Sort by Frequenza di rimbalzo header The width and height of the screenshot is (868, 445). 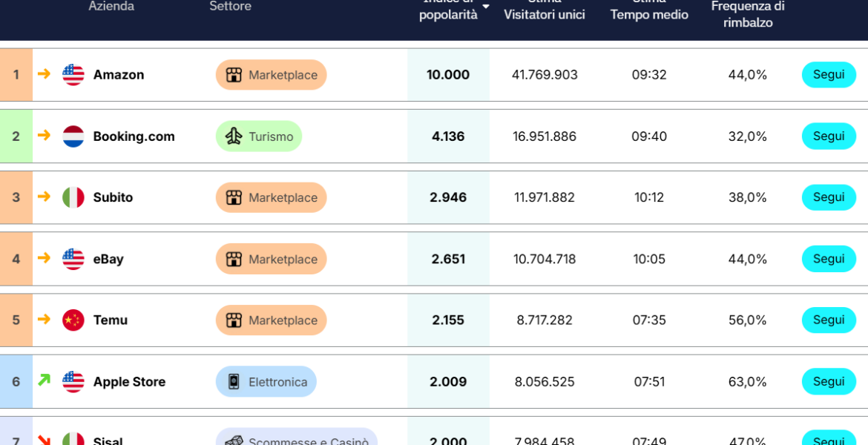pos(748,15)
